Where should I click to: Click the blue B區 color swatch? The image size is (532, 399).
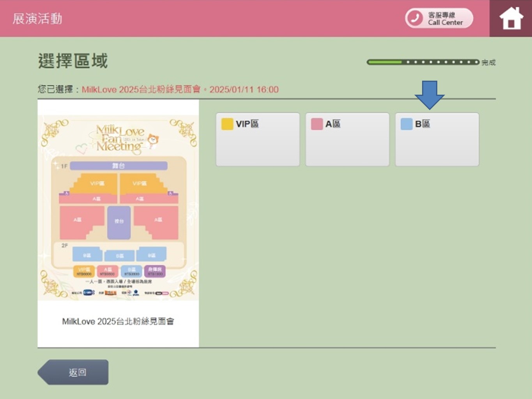click(406, 124)
